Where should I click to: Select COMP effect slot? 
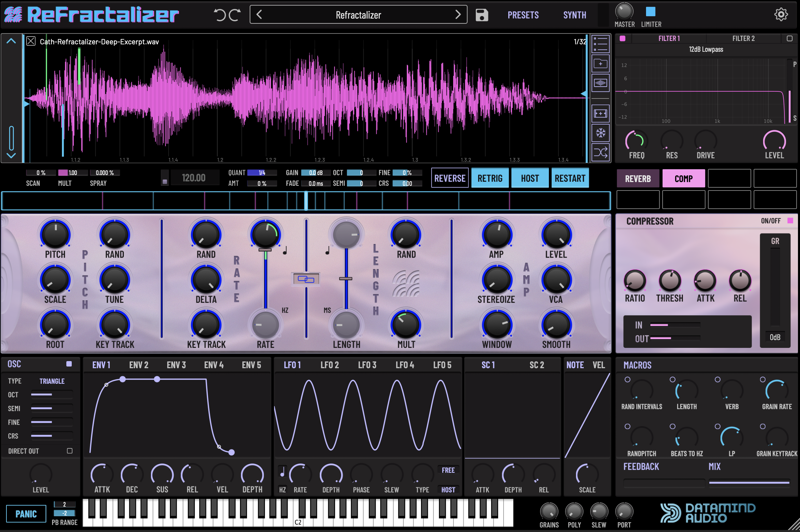[x=683, y=178]
